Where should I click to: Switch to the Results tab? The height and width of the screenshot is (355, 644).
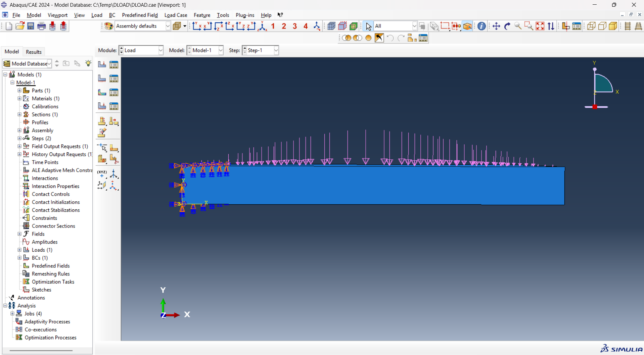(34, 52)
